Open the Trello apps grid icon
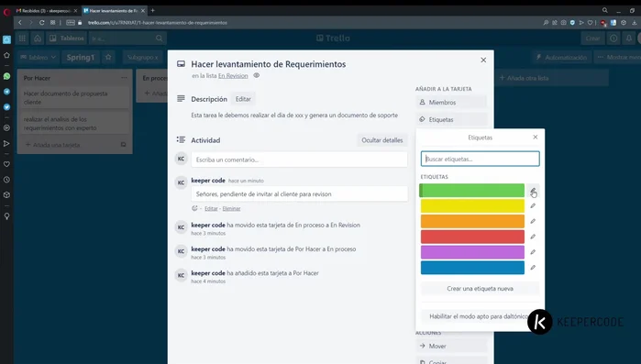Image resolution: width=641 pixels, height=364 pixels. [x=22, y=39]
